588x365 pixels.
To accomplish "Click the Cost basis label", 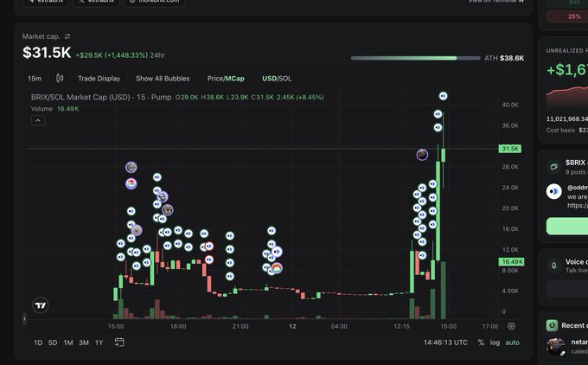I will click(x=560, y=130).
